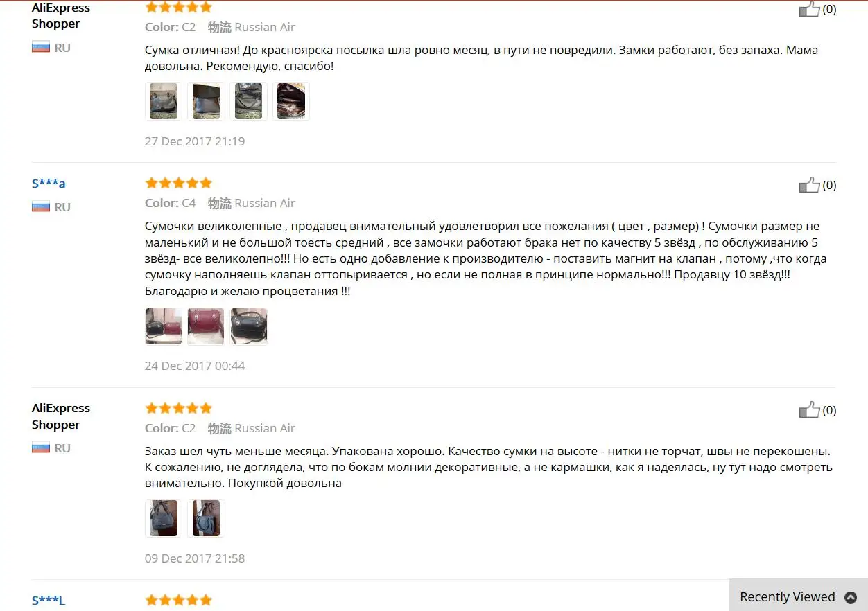The width and height of the screenshot is (868, 611).
Task: View first bag photo in S***a's review
Action: point(164,326)
